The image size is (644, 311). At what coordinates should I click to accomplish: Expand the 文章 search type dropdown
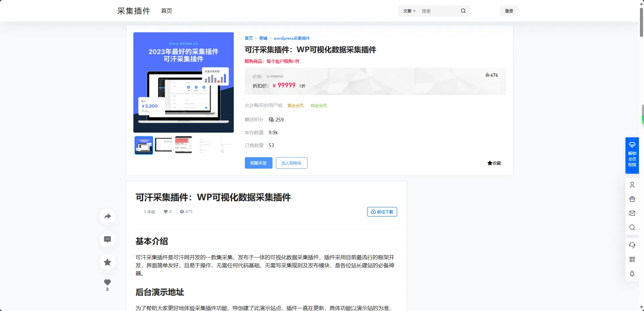409,11
